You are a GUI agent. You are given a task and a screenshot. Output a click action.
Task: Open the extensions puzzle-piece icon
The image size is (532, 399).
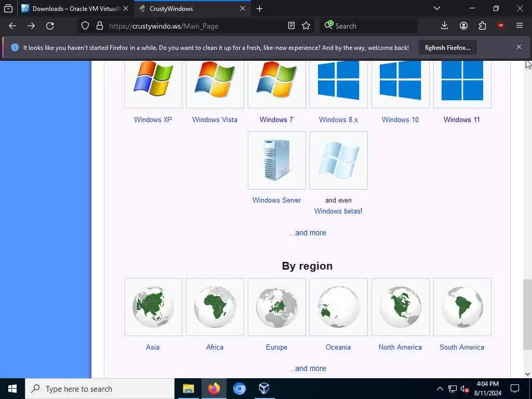(x=482, y=26)
